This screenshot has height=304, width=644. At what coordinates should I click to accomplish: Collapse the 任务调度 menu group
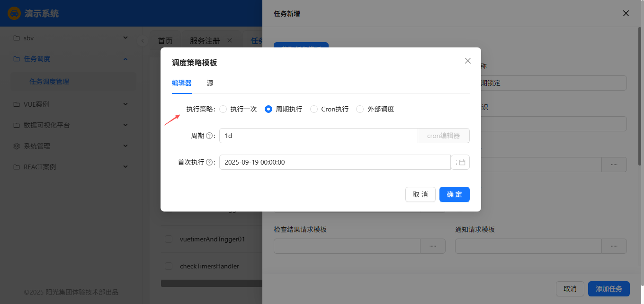(125, 59)
